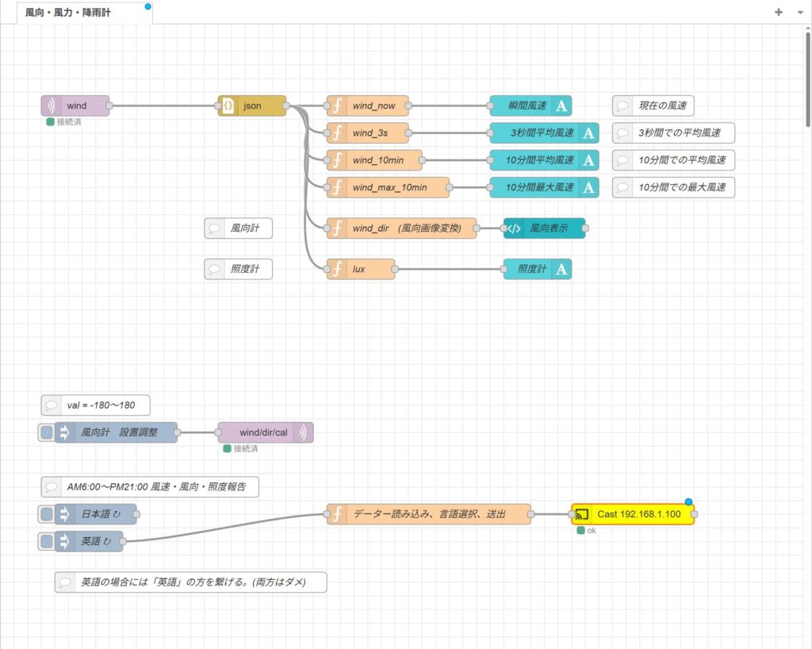812x649 pixels.
Task: Click the MQTT icon on the wind node
Action: point(52,106)
